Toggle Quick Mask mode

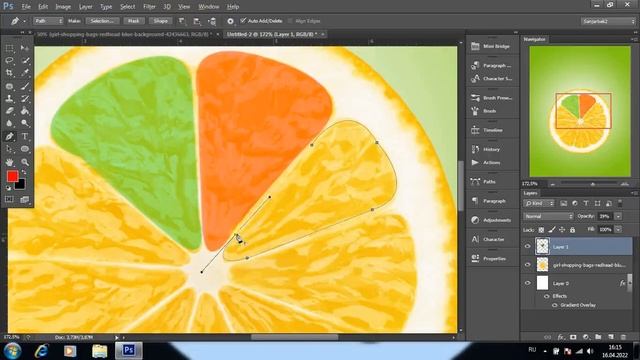point(9,199)
